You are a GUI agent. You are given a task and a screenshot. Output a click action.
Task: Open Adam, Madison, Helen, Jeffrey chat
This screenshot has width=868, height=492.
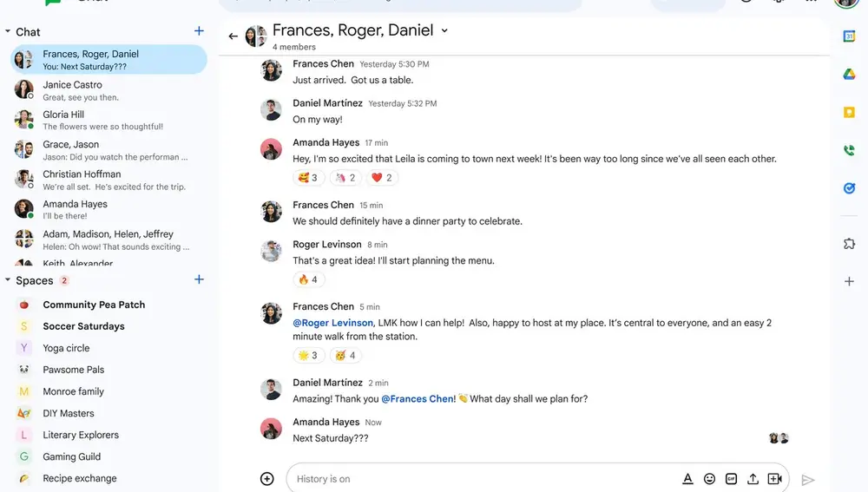click(x=108, y=239)
